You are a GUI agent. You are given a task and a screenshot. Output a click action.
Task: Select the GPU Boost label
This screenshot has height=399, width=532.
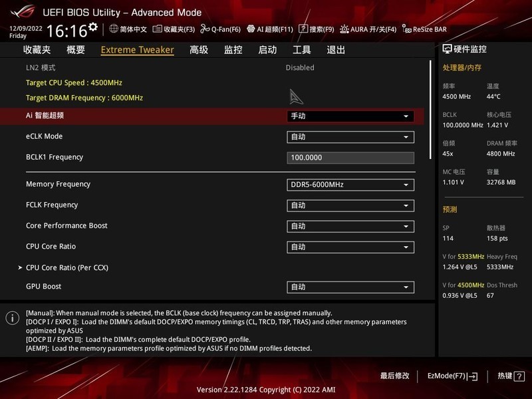click(x=43, y=287)
